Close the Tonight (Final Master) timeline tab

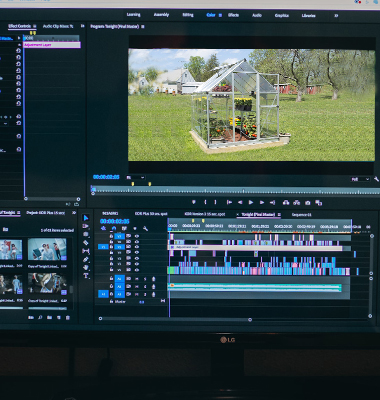point(238,215)
